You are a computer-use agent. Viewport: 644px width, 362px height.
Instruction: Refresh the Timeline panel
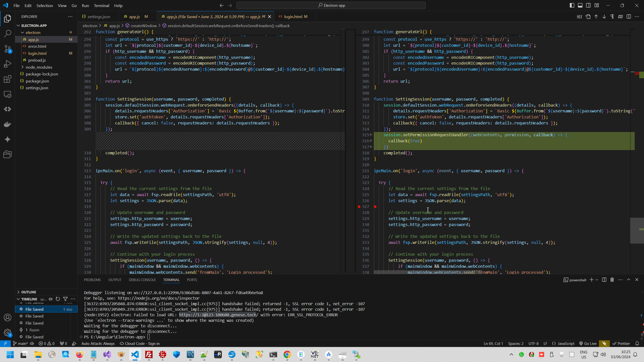click(58, 299)
